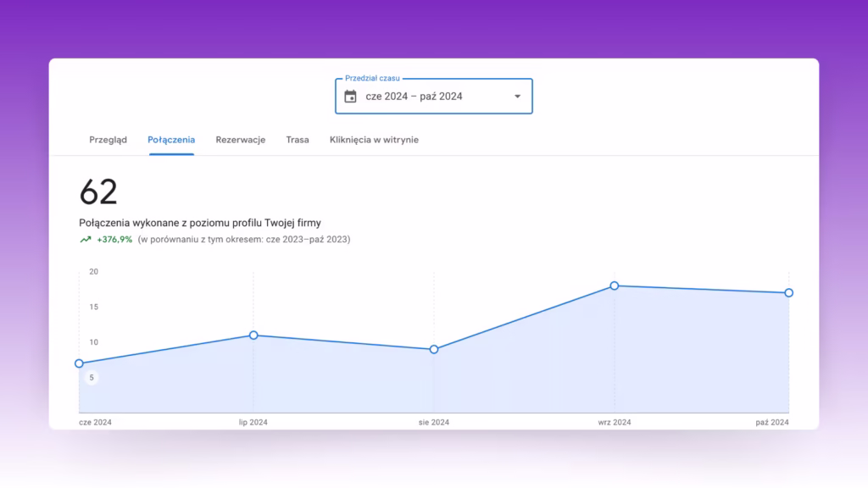Select the Połączenia tab
Viewport: 868px width, 488px height.
click(171, 140)
